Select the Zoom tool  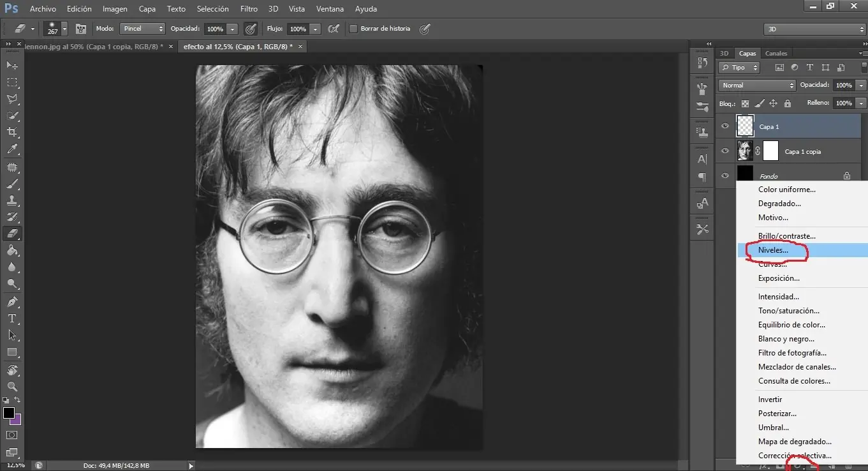(x=12, y=386)
